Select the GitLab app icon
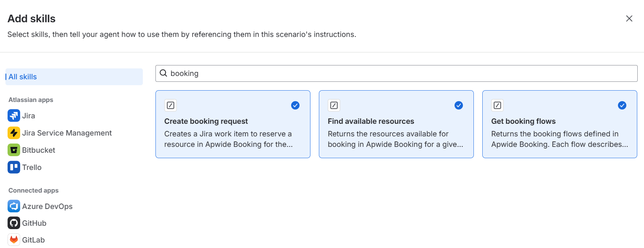The width and height of the screenshot is (644, 248). coord(13,240)
